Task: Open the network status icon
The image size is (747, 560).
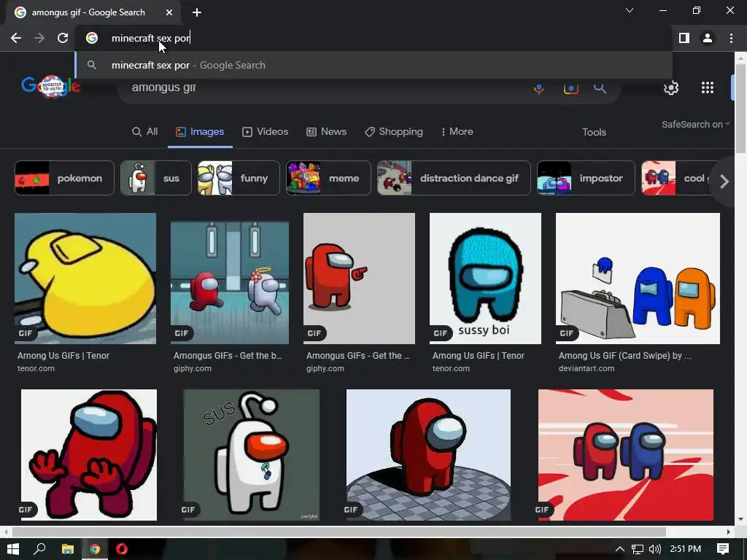Action: 638,549
